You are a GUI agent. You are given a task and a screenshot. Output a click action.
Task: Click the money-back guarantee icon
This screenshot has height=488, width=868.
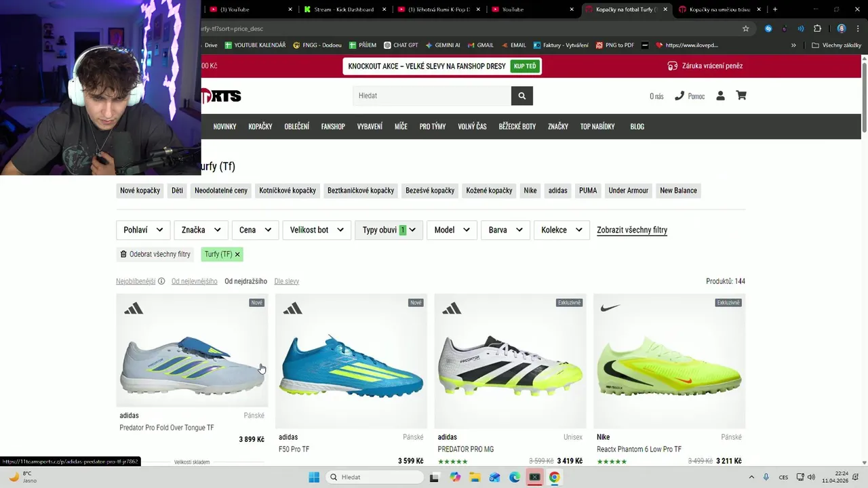point(672,66)
